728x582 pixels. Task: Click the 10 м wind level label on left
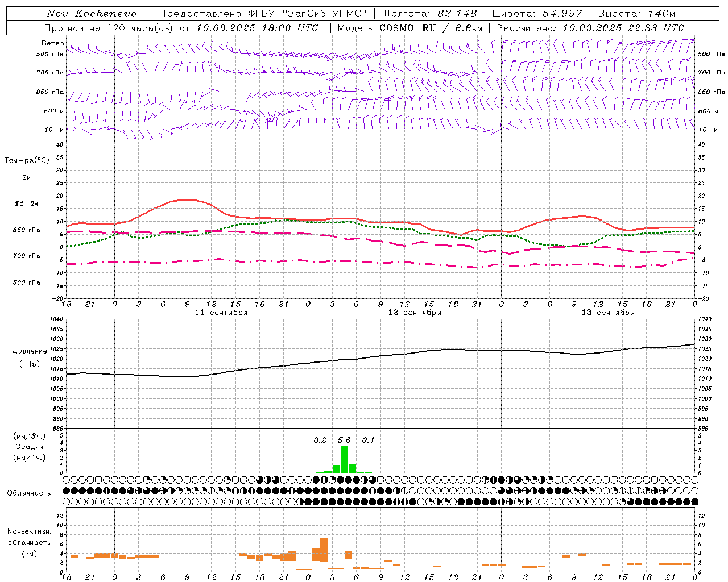54,130
